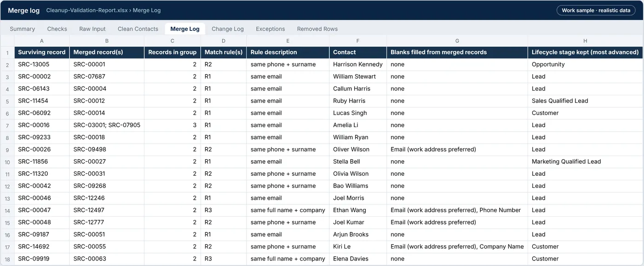Click the Cleanup-Validation-Report.xlsx breadcrumb
Image resolution: width=644 pixels, height=266 pixels.
pos(87,10)
